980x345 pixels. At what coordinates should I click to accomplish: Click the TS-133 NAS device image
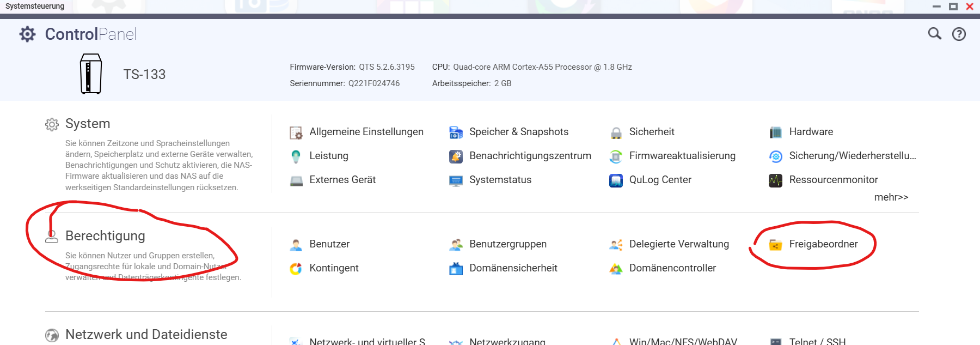(x=90, y=74)
